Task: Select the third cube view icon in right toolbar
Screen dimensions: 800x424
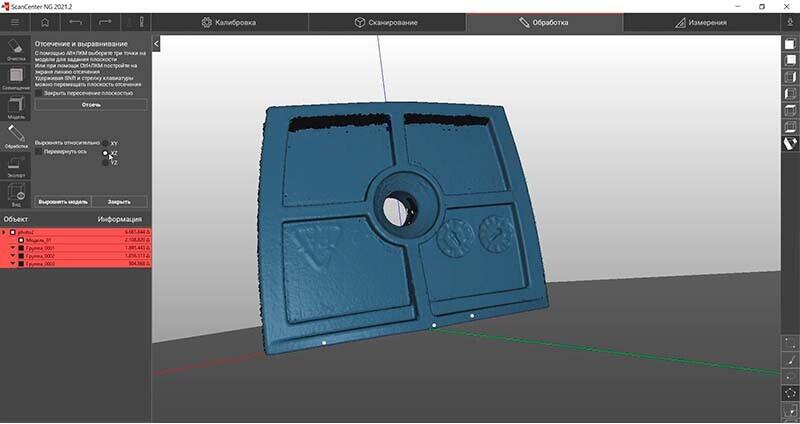Action: tap(790, 78)
